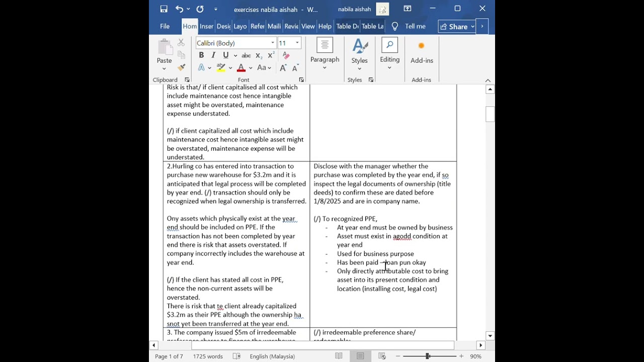
Task: Click Page 1 of 7 in status bar
Action: click(169, 356)
